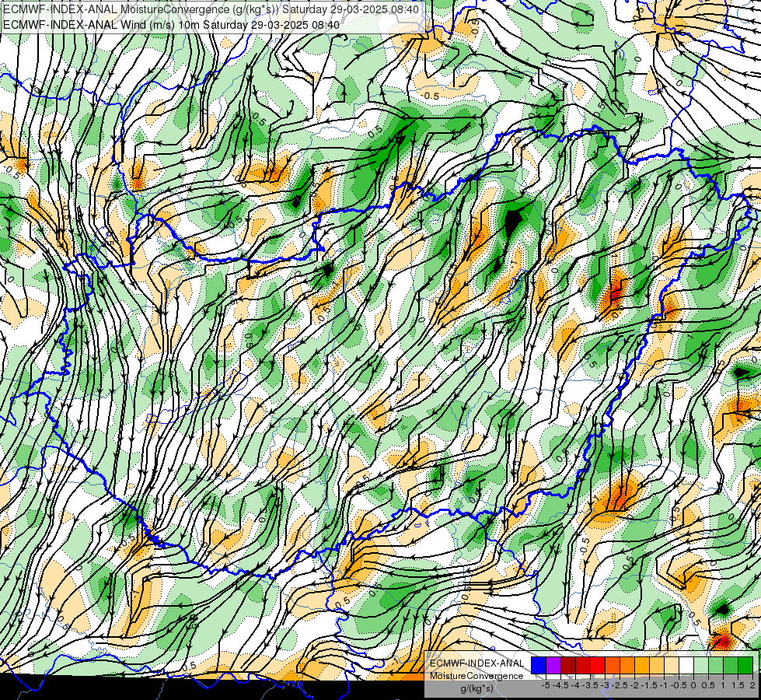Viewport: 761px width, 700px height.
Task: Click the final 2 tick label on the legend
Action: click(x=752, y=685)
